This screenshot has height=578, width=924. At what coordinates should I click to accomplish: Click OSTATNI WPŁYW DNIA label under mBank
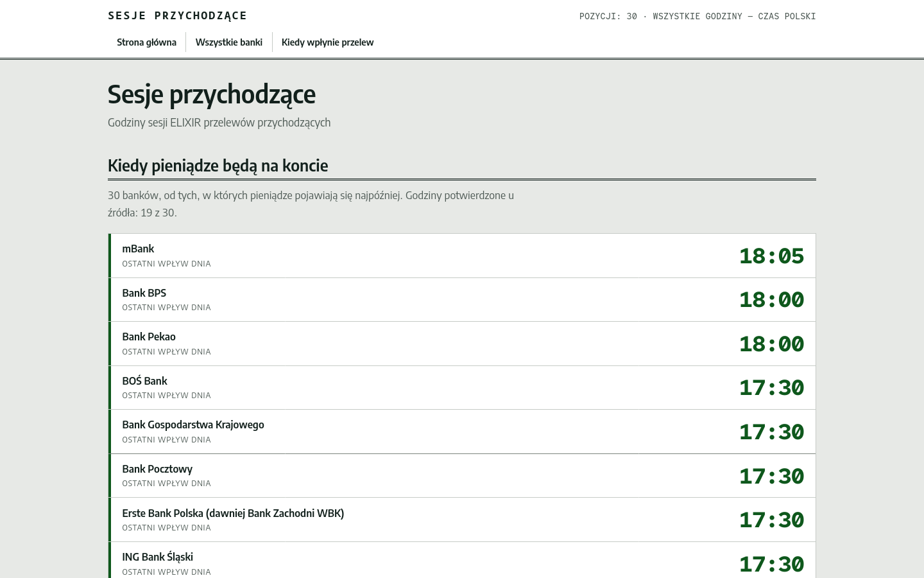[166, 264]
